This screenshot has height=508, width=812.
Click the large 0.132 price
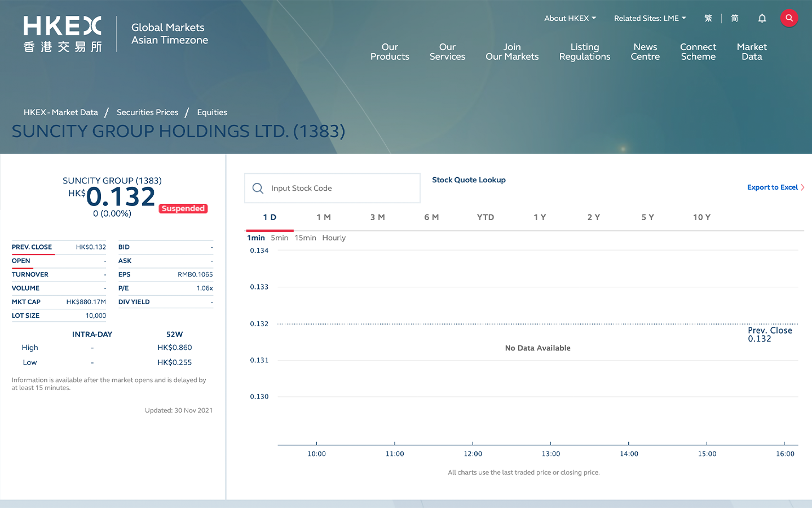tap(120, 196)
